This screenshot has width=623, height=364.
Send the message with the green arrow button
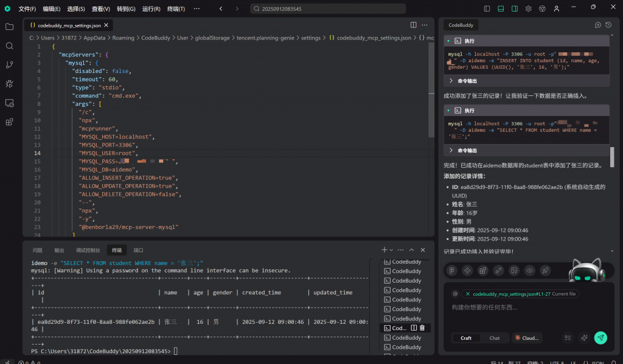[x=600, y=338]
